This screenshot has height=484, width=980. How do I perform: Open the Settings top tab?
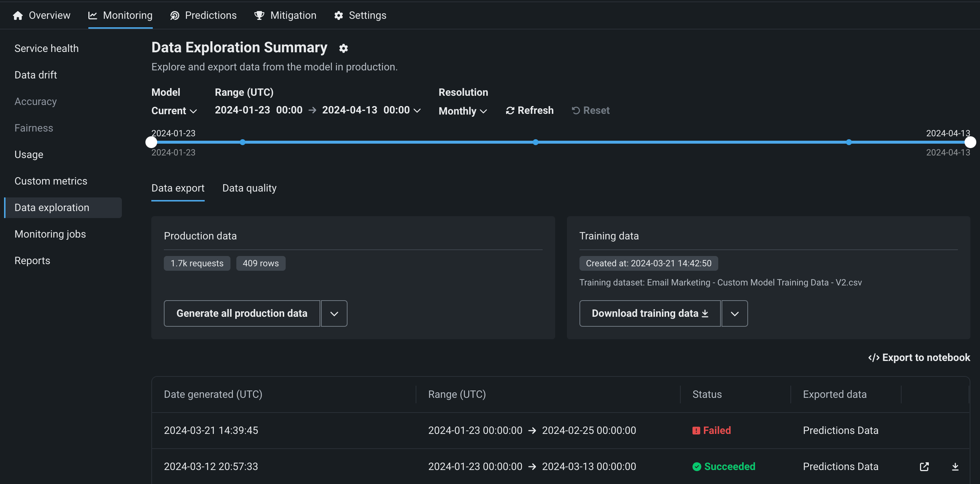click(360, 15)
